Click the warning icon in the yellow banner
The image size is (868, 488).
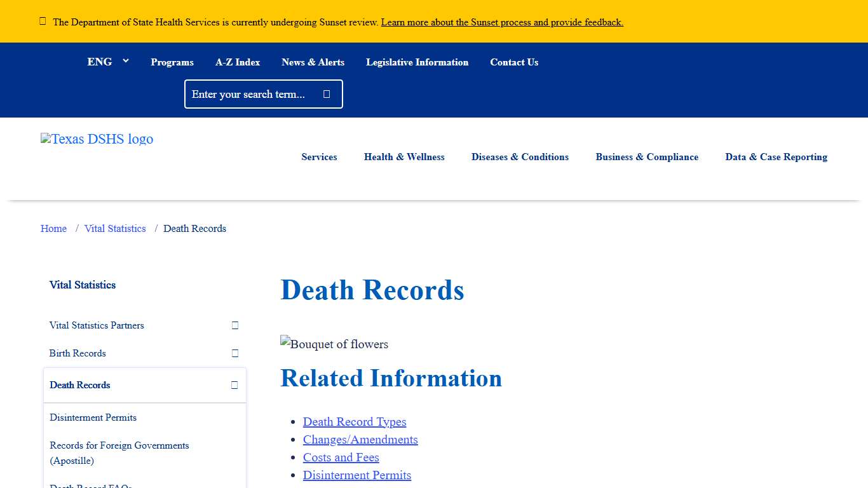[43, 21]
